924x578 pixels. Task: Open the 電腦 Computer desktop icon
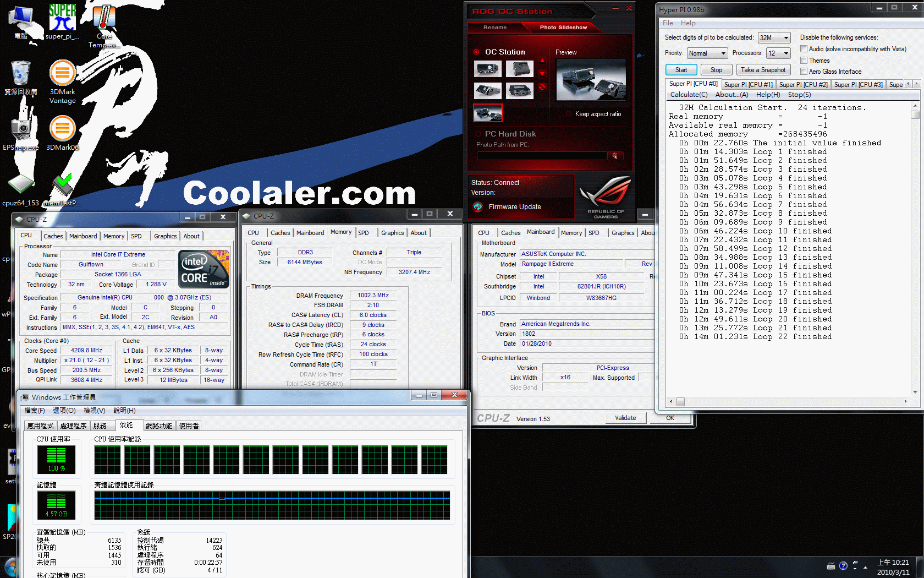coord(21,22)
